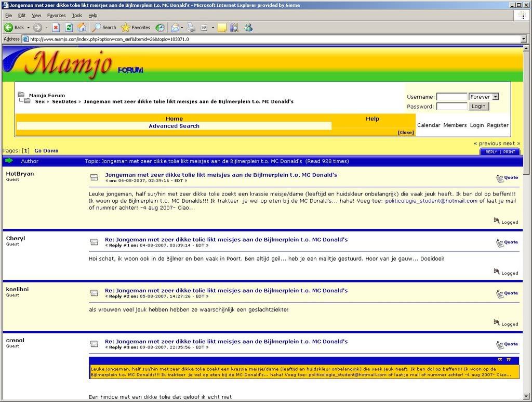Viewport: 532px width, 402px height.
Task: Click the [Close] menu link
Action: pyautogui.click(x=406, y=133)
